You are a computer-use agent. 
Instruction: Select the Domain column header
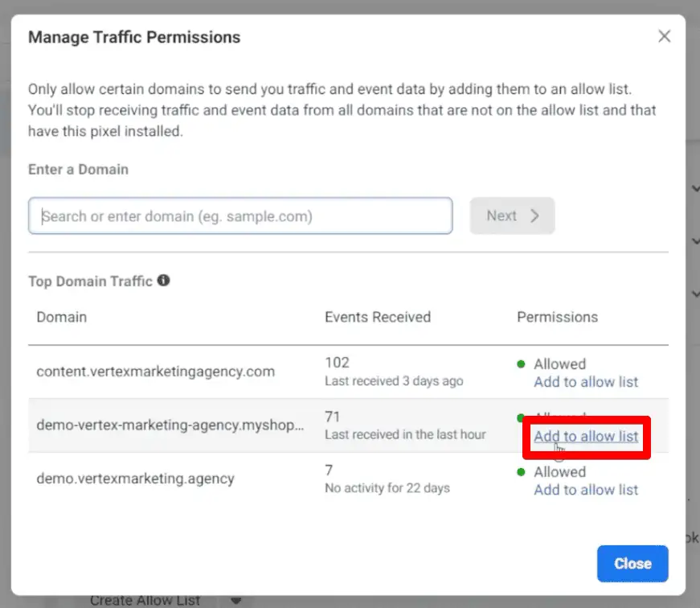(x=61, y=317)
